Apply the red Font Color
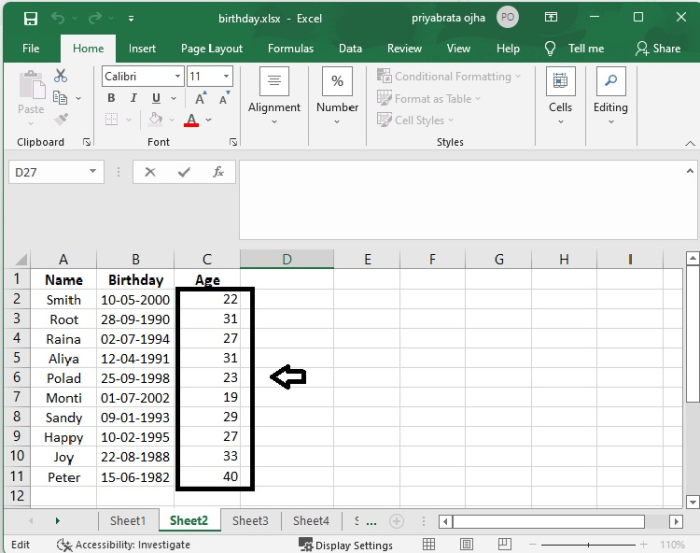Viewport: 700px width, 553px height. (192, 120)
